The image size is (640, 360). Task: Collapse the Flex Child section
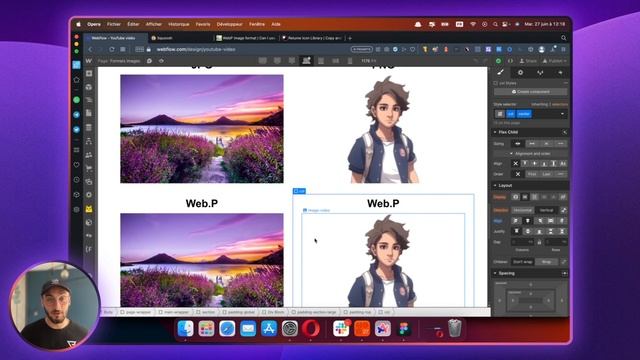(x=495, y=132)
